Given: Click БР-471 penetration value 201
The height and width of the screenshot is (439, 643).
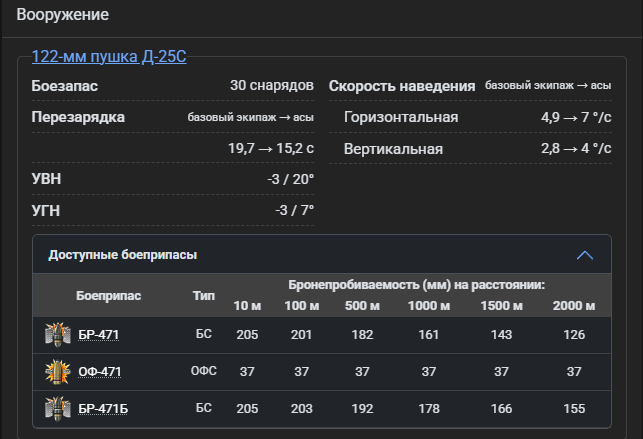Looking at the screenshot, I should 301,335.
